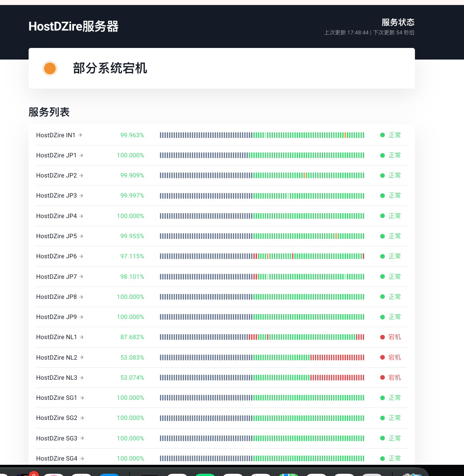Click the red status dot in NL2 row
The width and height of the screenshot is (464, 476).
click(x=382, y=357)
